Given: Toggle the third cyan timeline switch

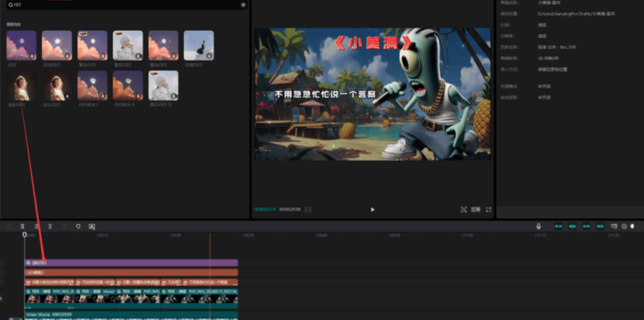Looking at the screenshot, I should [x=586, y=226].
